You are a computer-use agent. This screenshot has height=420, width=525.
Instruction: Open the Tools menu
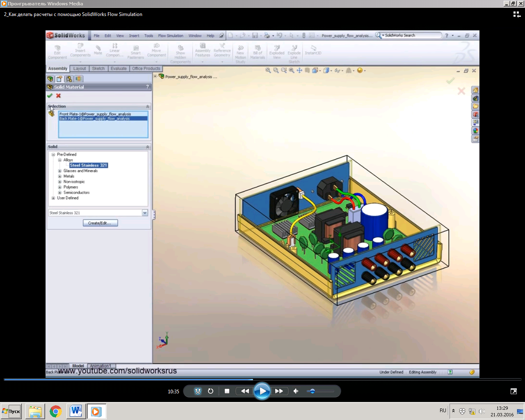tap(148, 36)
